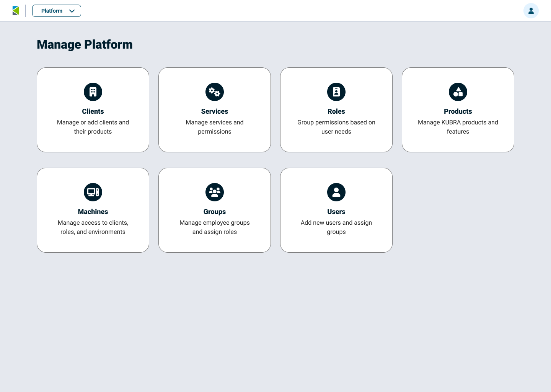The image size is (551, 392).
Task: Click 'Manage or add clients and their products' text
Action: [x=93, y=127]
